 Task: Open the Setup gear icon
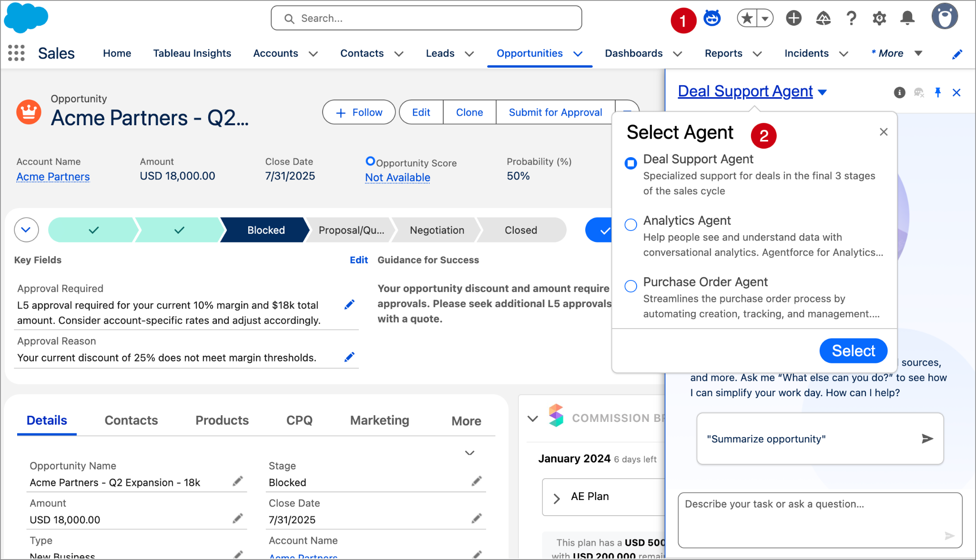pos(879,18)
